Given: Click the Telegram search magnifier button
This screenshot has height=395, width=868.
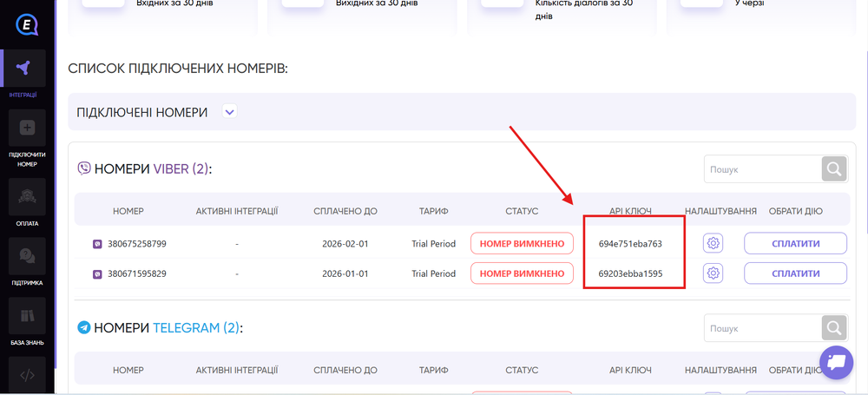Looking at the screenshot, I should tap(834, 327).
